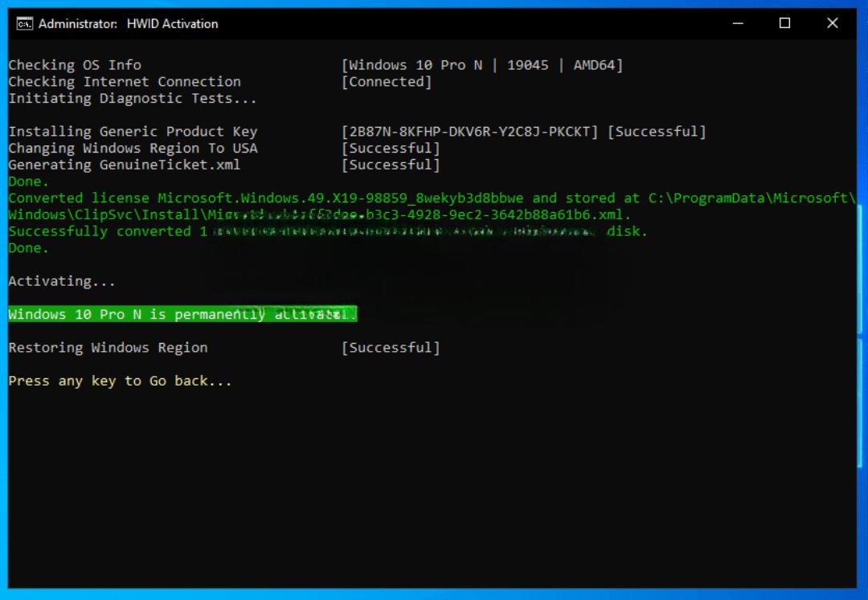This screenshot has height=600, width=868.
Task: Click the green 'Converted license' output line
Action: tap(321, 198)
